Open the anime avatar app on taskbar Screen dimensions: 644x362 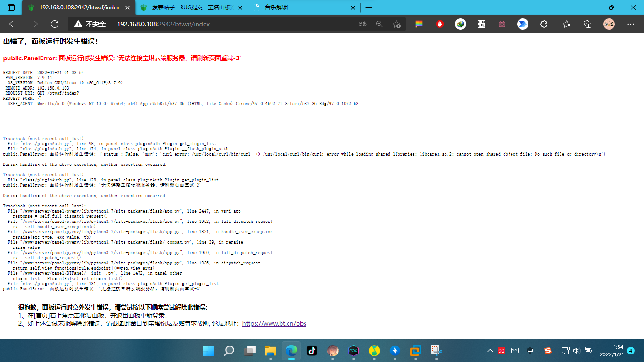point(332,351)
